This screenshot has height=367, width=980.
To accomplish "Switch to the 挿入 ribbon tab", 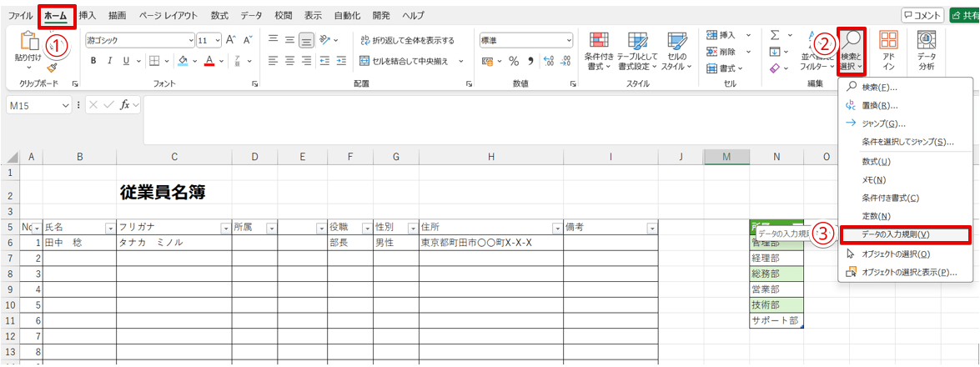I will (x=87, y=16).
